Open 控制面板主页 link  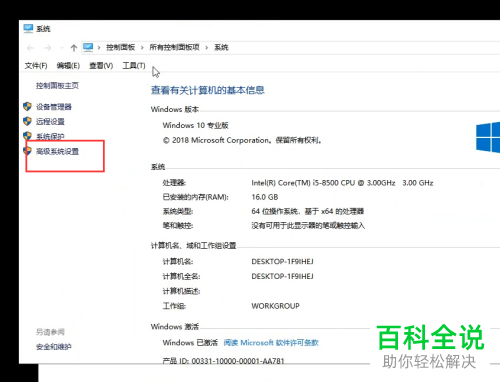pos(57,86)
